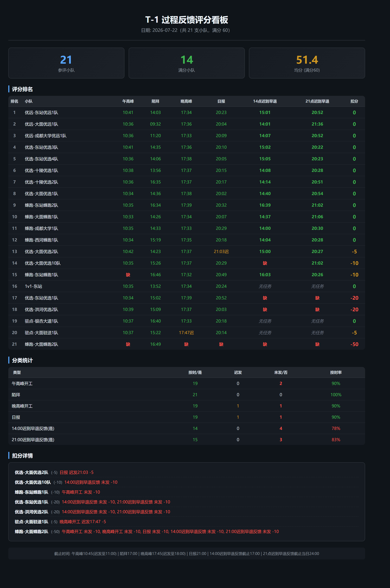
Task: Click the 截止时间 footer note
Action: click(x=187, y=554)
